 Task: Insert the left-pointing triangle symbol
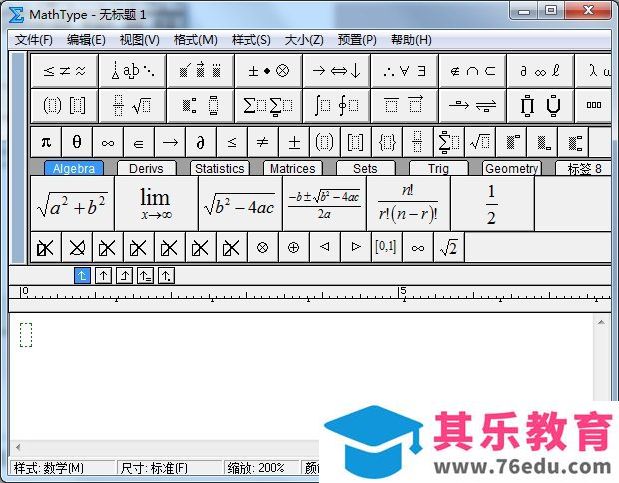coord(325,247)
